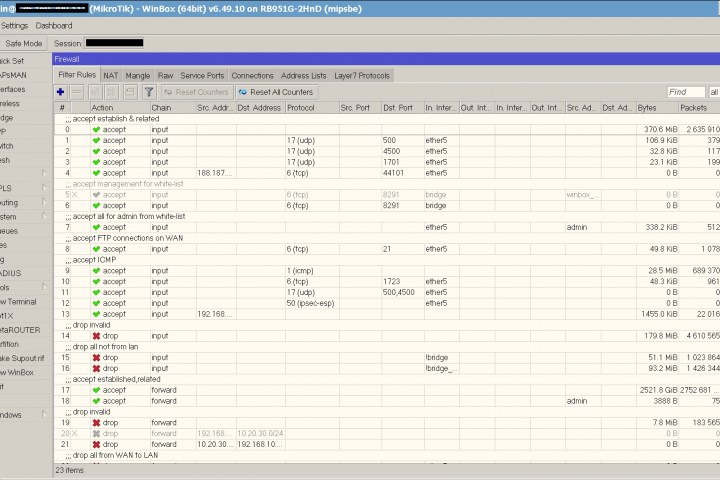This screenshot has height=480, width=720.
Task: Click the accept icon of rule 9
Action: click(96, 271)
